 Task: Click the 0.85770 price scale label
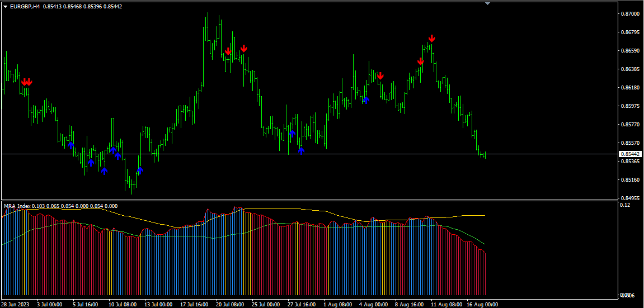pyautogui.click(x=631, y=124)
